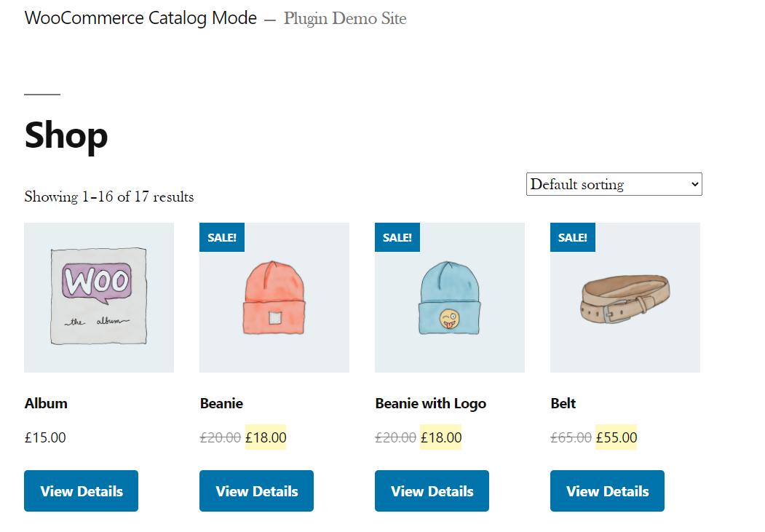Select the Beanie product title
The width and height of the screenshot is (765, 532).
point(221,403)
